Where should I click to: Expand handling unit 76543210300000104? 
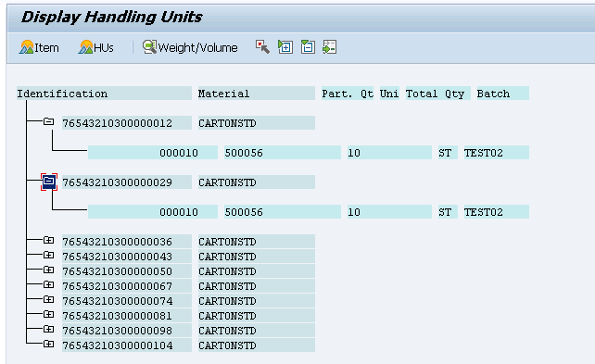[48, 344]
